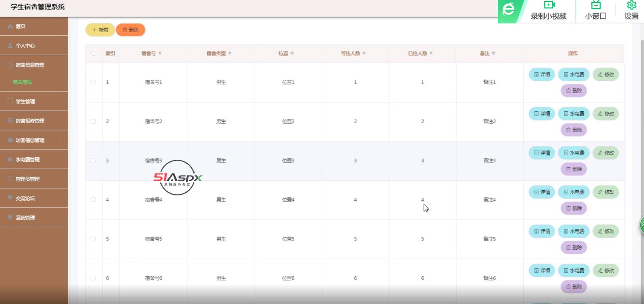Expand the 学生管理 menu chevron
Viewport: 644px width, 304px height.
pyautogui.click(x=59, y=101)
